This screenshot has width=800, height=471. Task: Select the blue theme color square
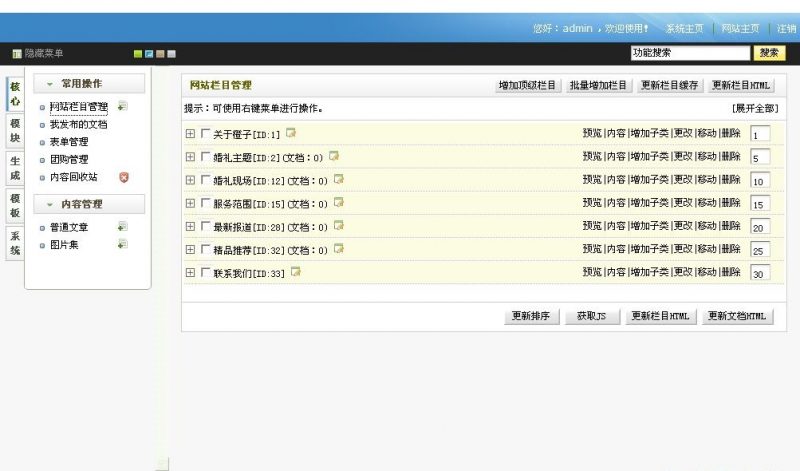(x=149, y=54)
